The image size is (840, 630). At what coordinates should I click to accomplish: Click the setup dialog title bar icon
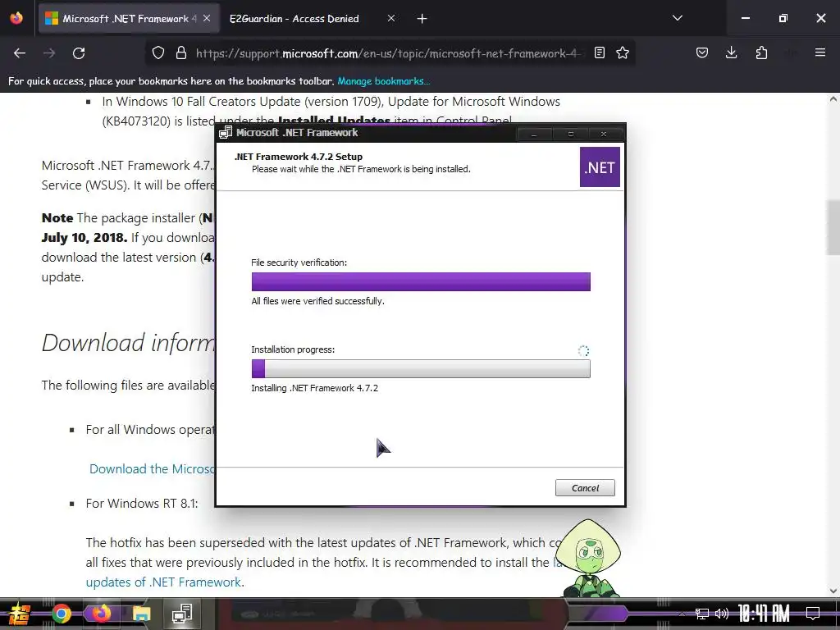[226, 133]
